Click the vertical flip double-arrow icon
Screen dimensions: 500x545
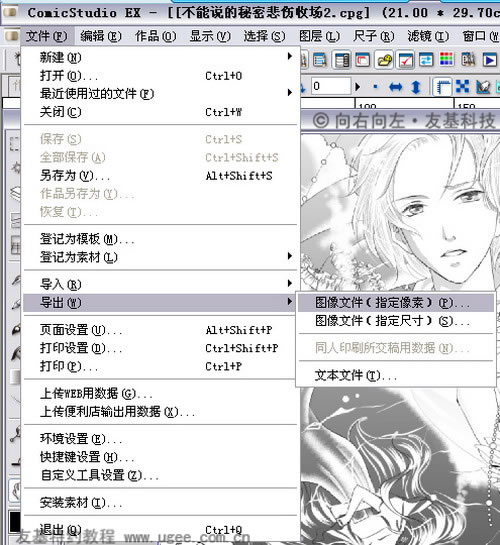416,87
